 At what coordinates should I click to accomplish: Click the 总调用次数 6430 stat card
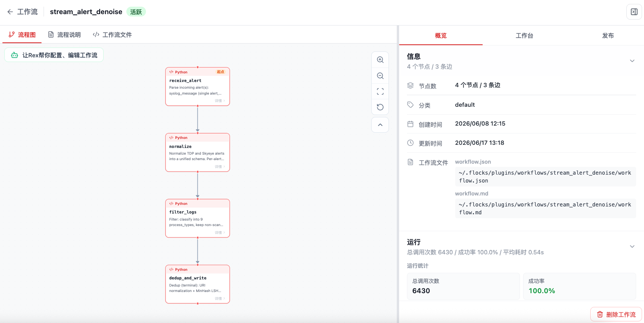coord(463,286)
